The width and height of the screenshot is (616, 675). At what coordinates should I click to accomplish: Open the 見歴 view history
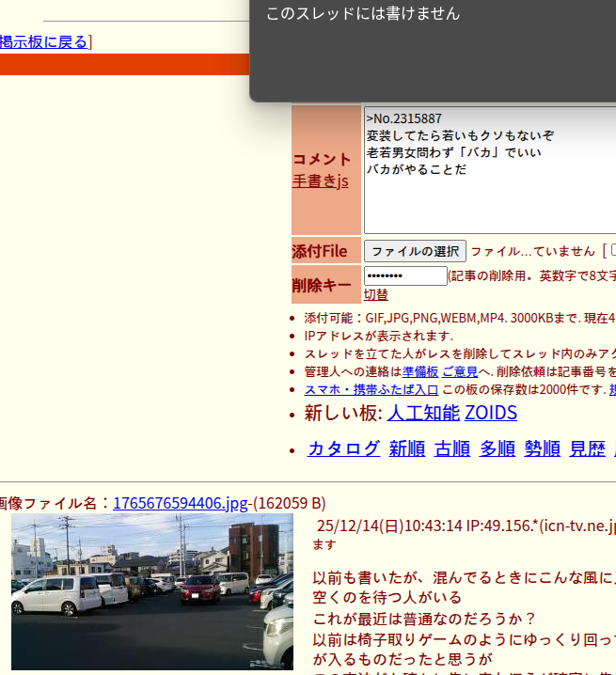(x=587, y=448)
